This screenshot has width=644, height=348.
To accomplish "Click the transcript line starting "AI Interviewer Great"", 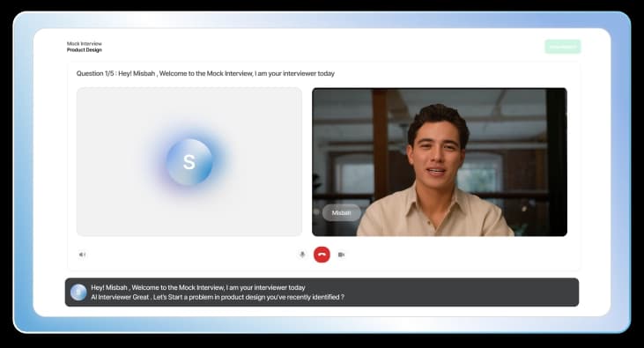I will (218, 297).
